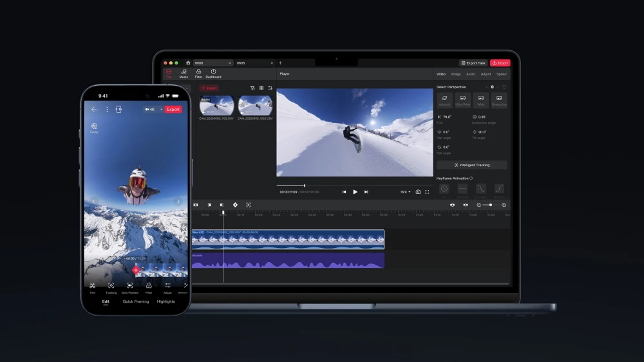Click timeline snap icon left of zoom out
This screenshot has height=362, width=644.
click(466, 205)
